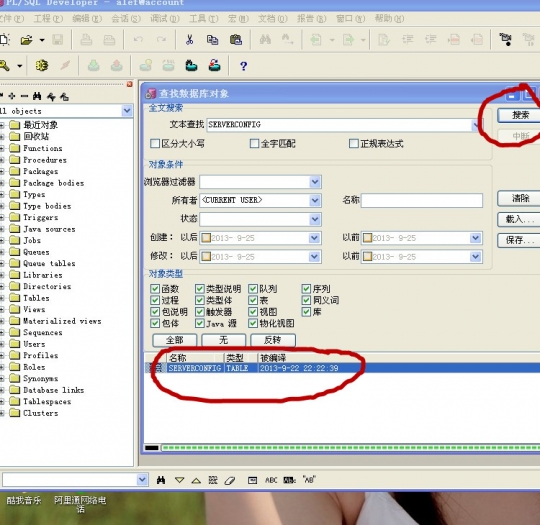Open the 工具(T) menu
Screen dimensions: 540x525
[204, 18]
